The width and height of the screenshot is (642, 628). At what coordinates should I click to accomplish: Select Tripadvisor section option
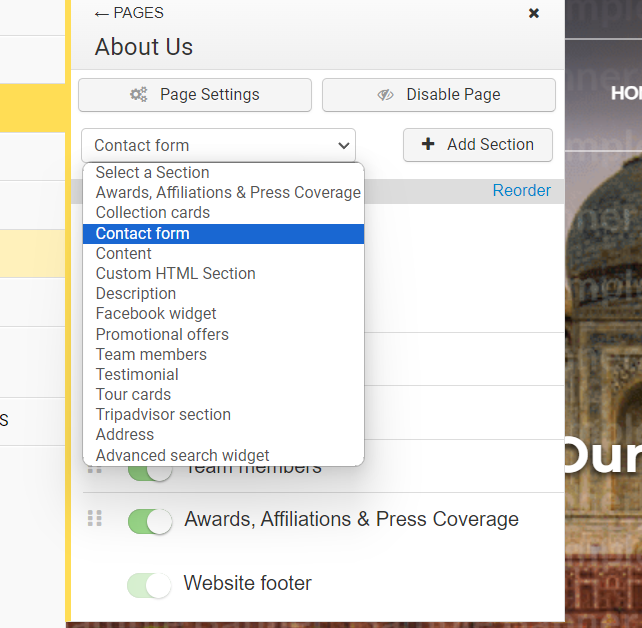coord(163,414)
